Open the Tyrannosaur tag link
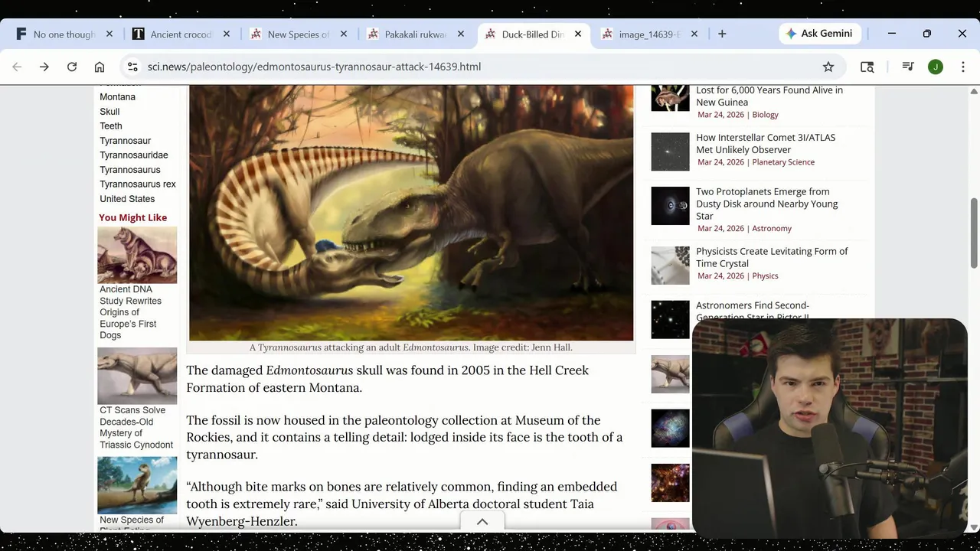This screenshot has width=980, height=551. tap(125, 141)
